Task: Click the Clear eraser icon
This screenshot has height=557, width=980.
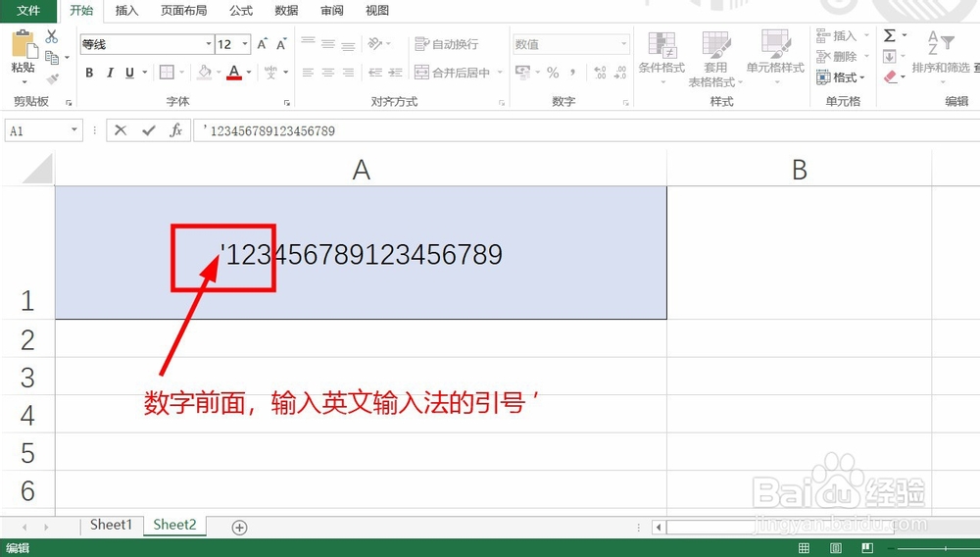Action: (x=890, y=76)
